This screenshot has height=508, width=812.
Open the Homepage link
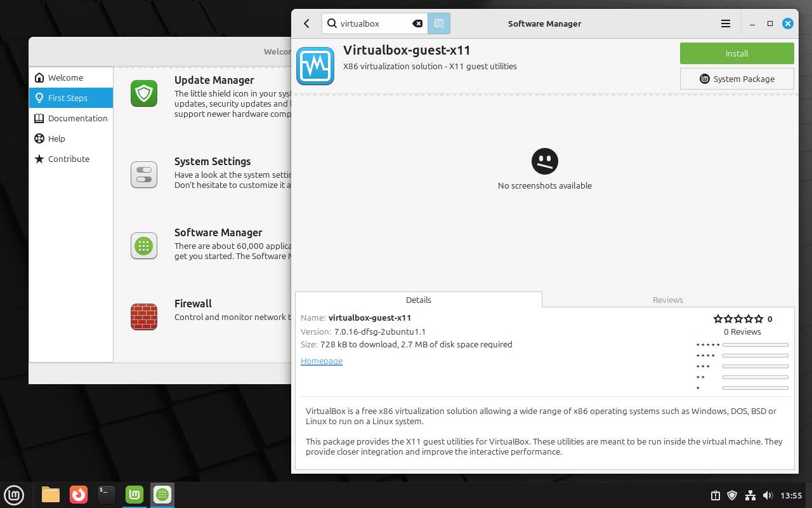(322, 361)
